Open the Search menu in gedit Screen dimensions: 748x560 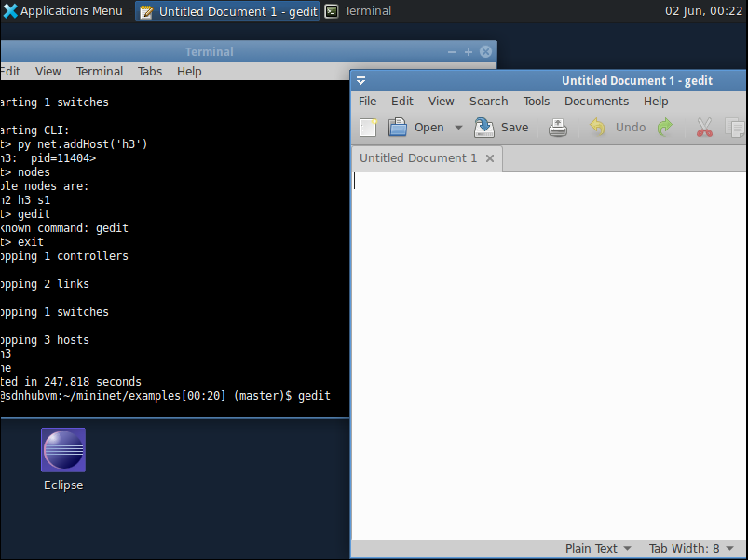click(x=488, y=102)
